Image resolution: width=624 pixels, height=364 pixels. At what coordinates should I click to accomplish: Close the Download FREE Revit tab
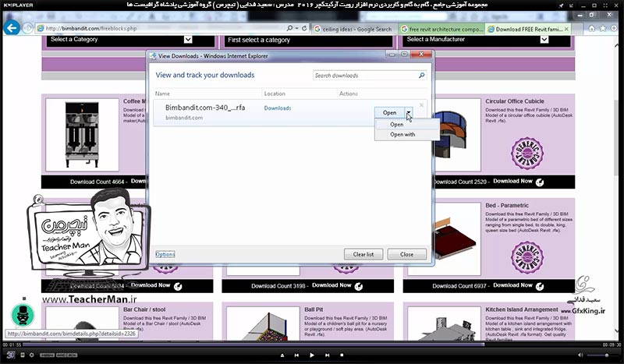point(566,29)
